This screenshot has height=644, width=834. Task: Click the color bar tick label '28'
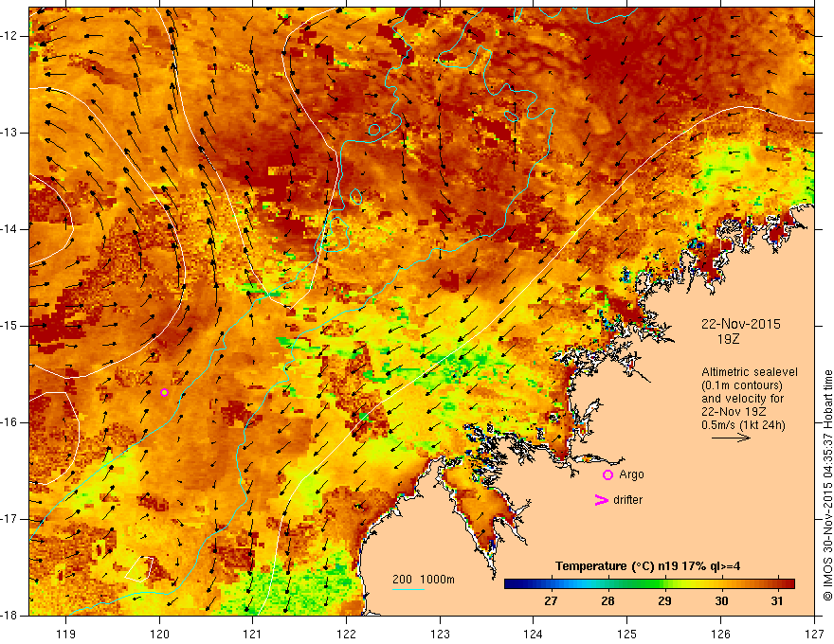click(x=607, y=601)
